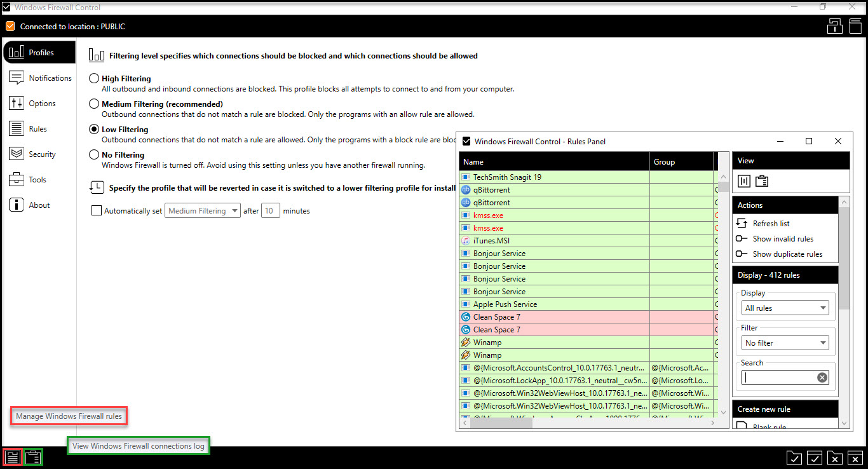
Task: Click the TechSmith Snagit 19 row icon
Action: click(466, 177)
